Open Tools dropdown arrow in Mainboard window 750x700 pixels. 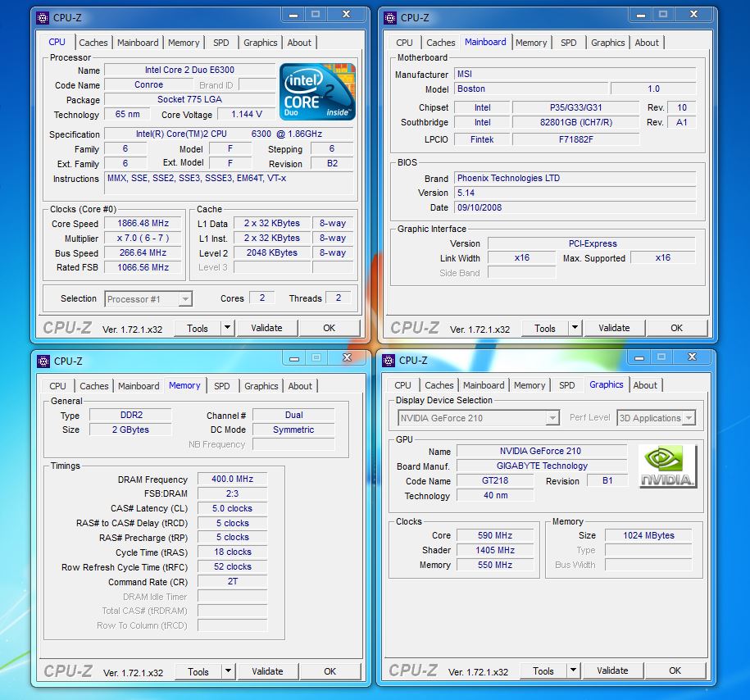pos(575,328)
